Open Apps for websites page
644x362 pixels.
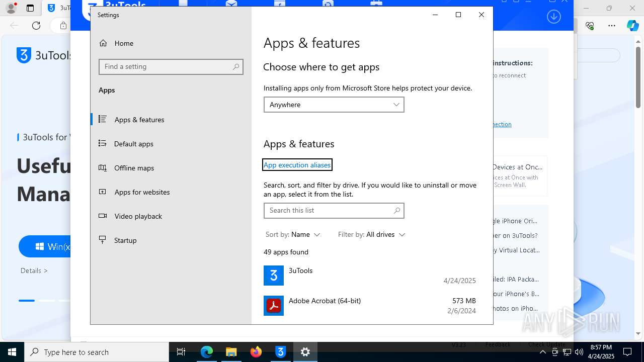[171, 192]
